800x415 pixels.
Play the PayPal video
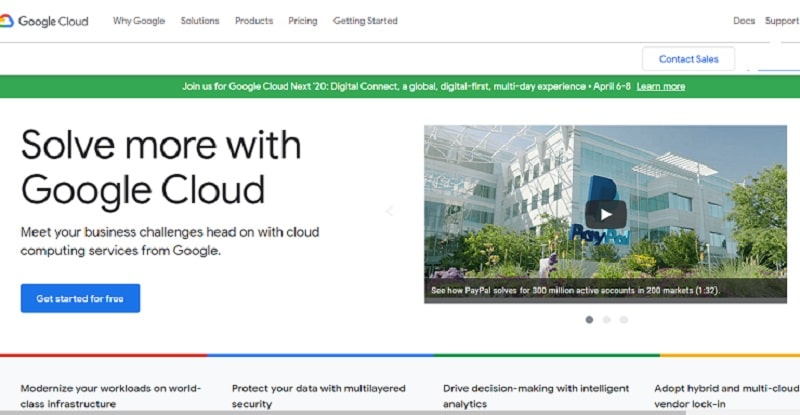point(606,214)
